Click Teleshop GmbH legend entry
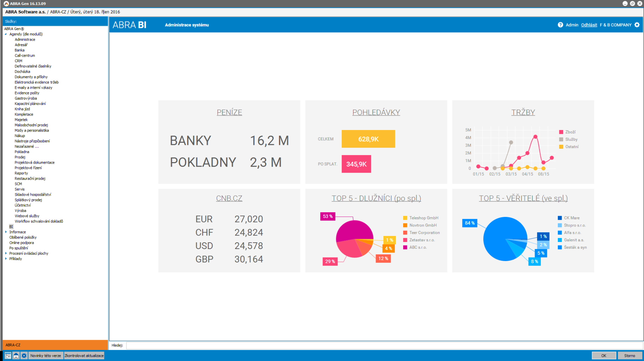 coord(421,218)
